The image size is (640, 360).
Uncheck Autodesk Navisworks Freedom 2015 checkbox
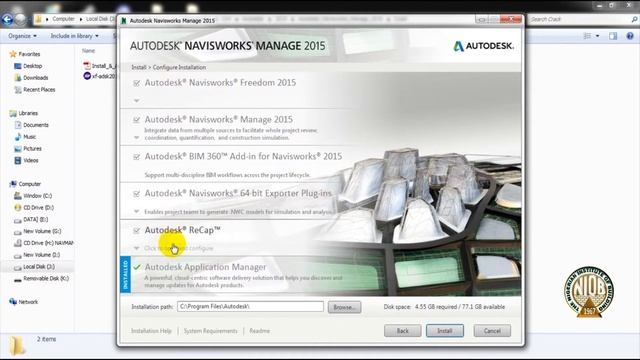click(x=136, y=83)
